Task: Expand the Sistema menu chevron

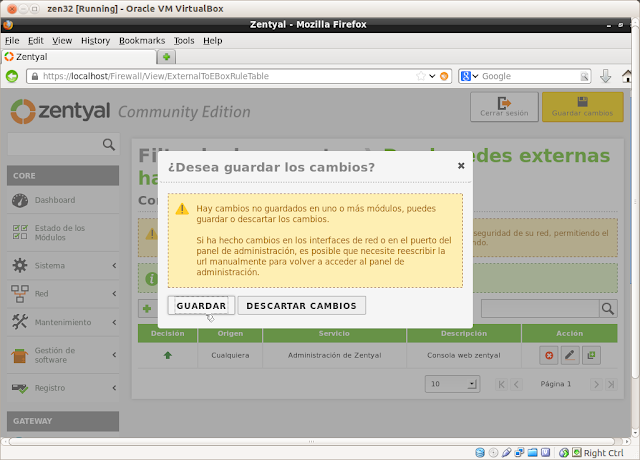Action: (114, 266)
